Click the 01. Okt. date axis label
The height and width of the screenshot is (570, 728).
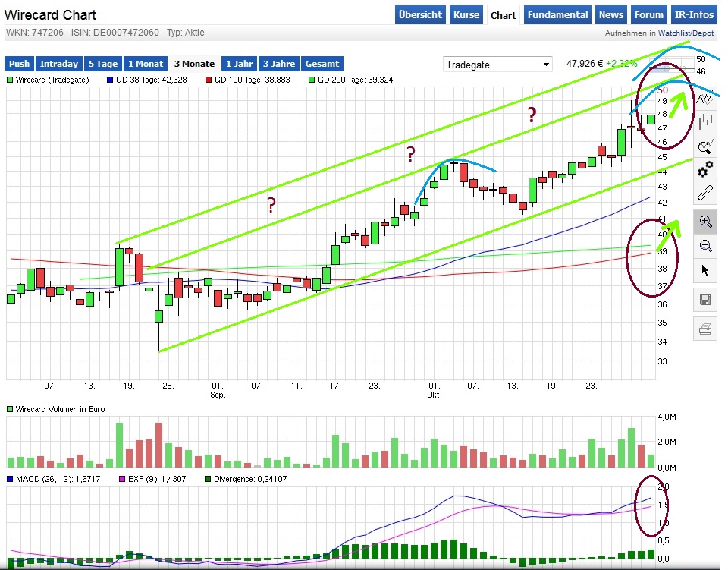434,390
